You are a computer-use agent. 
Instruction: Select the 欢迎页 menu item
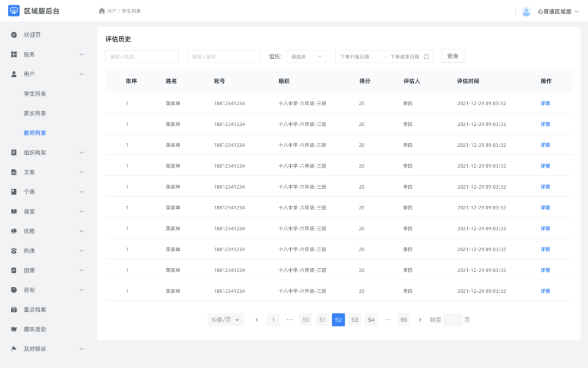pyautogui.click(x=32, y=35)
